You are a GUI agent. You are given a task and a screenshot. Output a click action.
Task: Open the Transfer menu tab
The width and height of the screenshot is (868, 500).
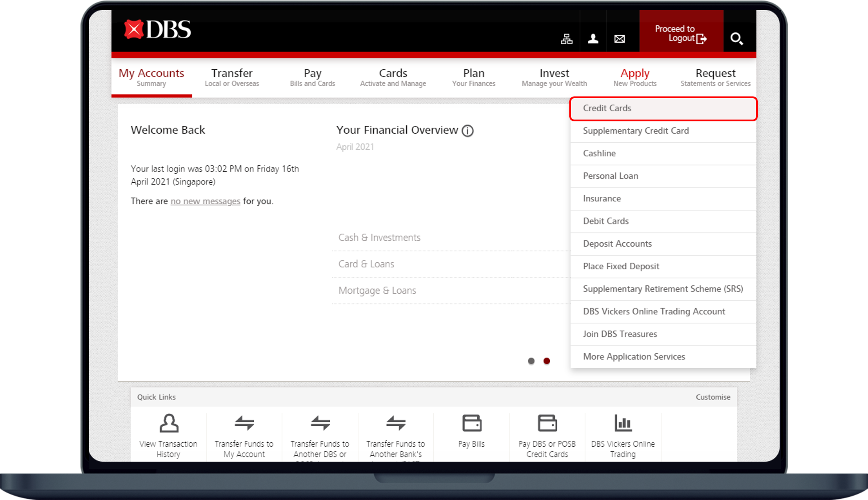[x=232, y=77]
